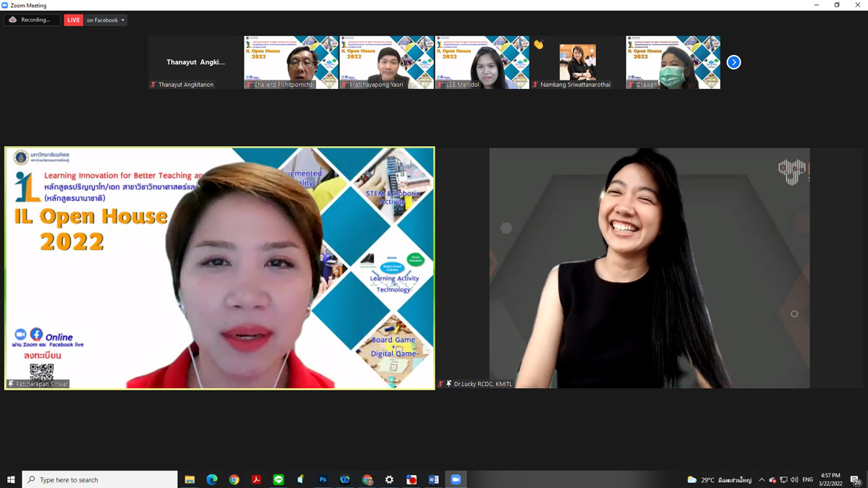The width and height of the screenshot is (868, 488).
Task: Open the LIVE on Facebook dropdown
Action: click(96, 20)
